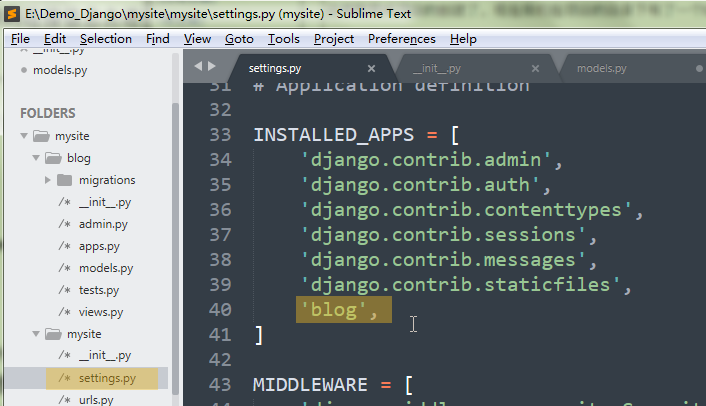The image size is (706, 406).
Task: Click 'django.contrib.staticfiles' on line 39
Action: (460, 285)
